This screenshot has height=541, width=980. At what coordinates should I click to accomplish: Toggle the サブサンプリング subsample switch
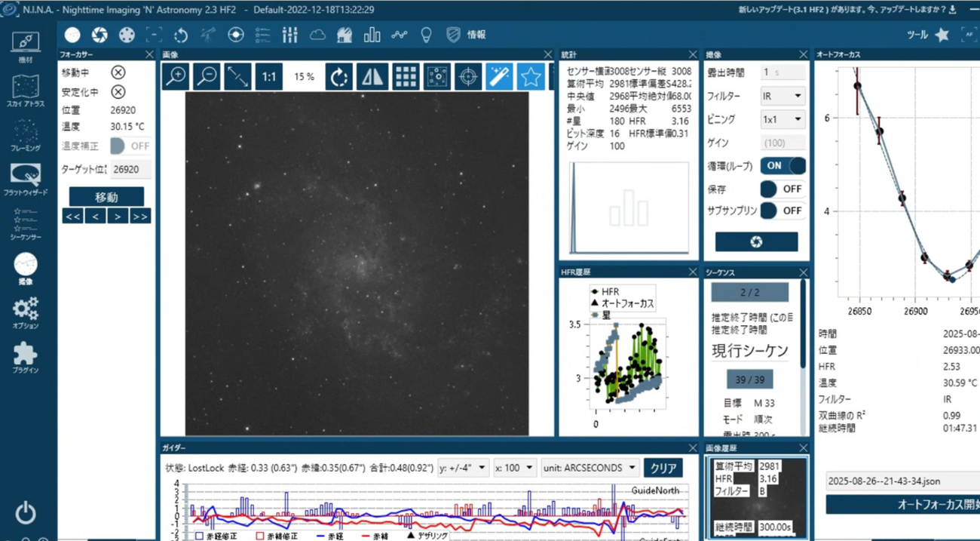coord(782,211)
